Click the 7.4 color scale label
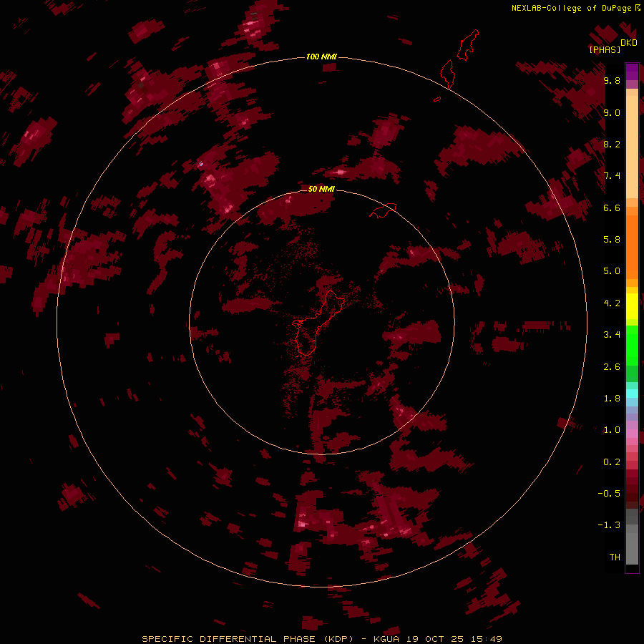644x644 pixels. 612,176
